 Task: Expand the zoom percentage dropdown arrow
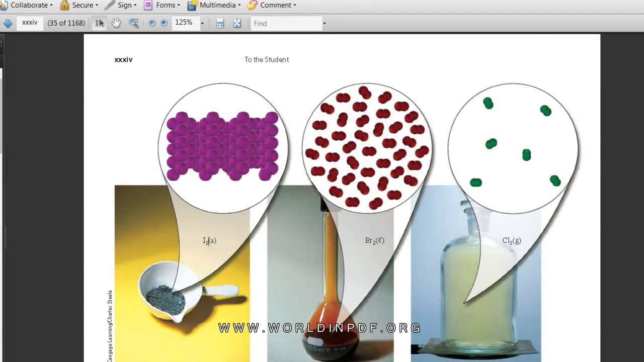tap(202, 23)
